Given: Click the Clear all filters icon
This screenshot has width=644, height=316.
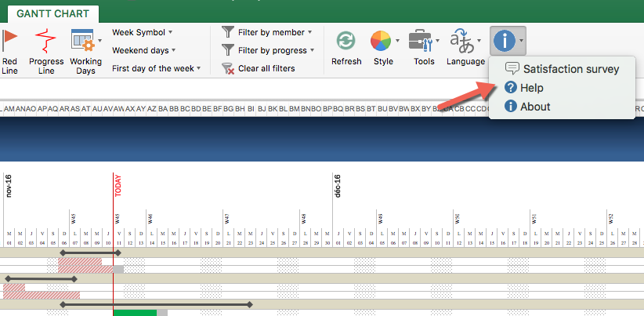Looking at the screenshot, I should click(228, 68).
